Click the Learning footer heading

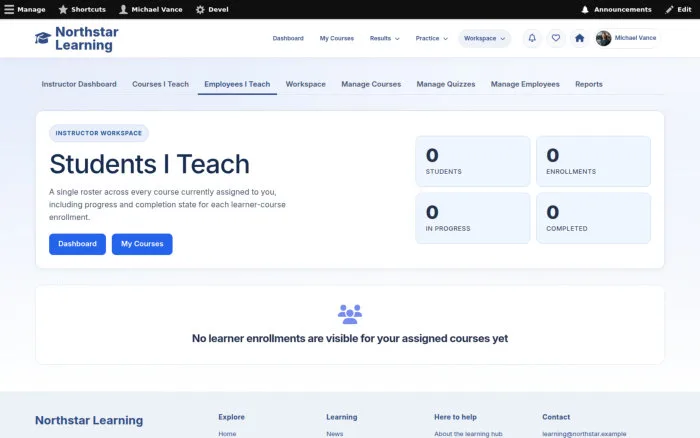point(342,417)
